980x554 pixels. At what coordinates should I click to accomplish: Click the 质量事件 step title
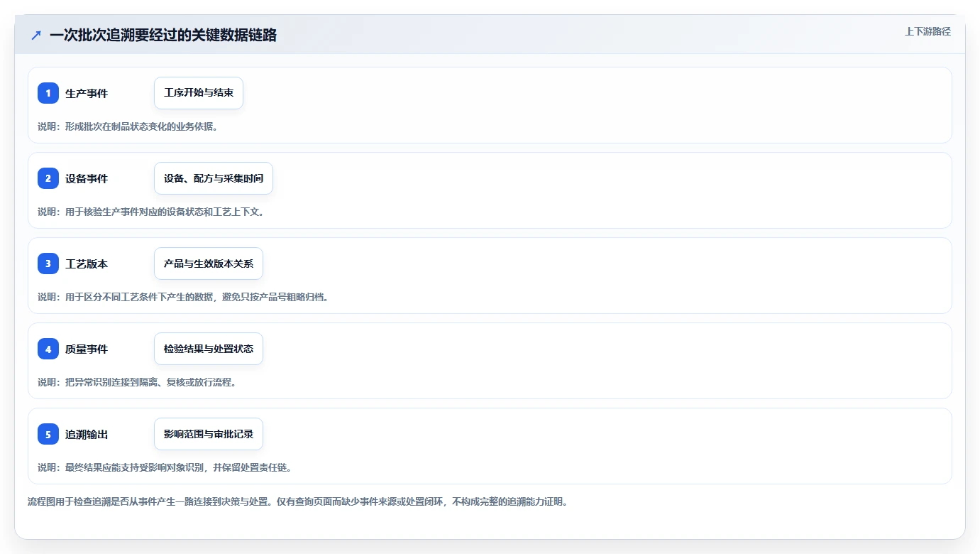[87, 349]
